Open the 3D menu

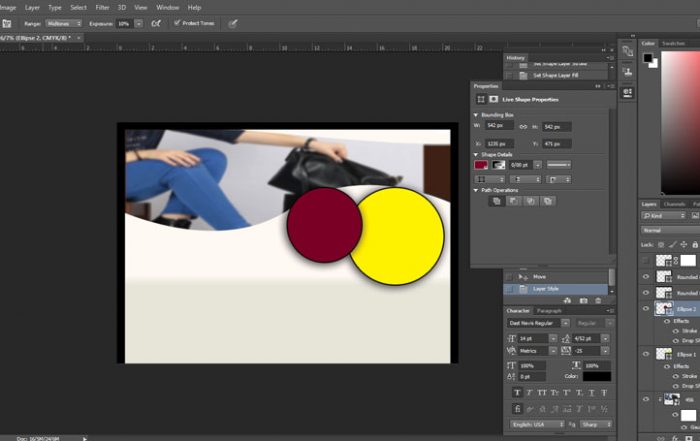tap(121, 8)
